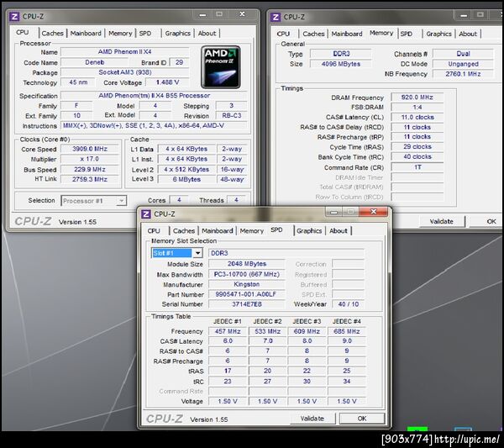504x448 pixels.
Task: Click the Bank Cycle Time value 40 clocks
Action: coord(417,157)
